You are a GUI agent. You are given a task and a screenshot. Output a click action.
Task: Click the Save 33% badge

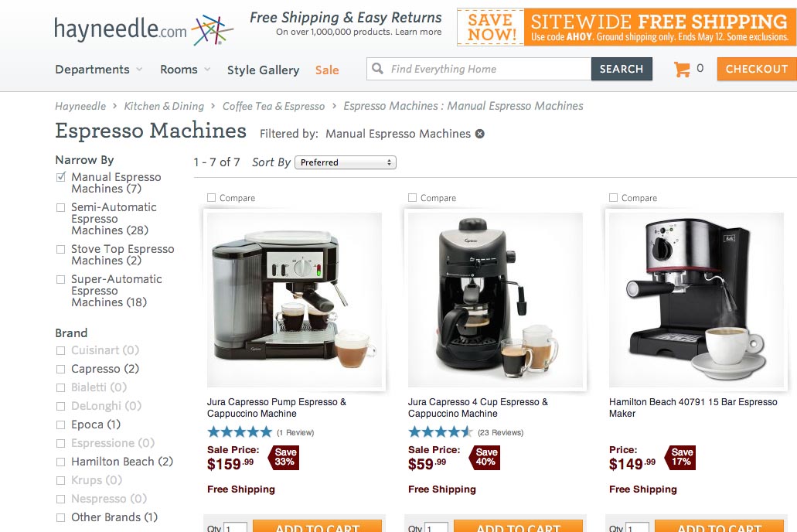pyautogui.click(x=284, y=457)
